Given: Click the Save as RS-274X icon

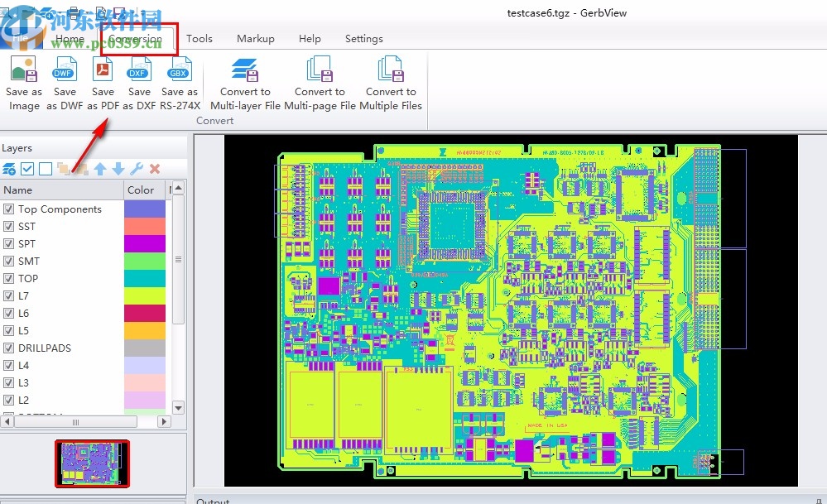Looking at the screenshot, I should (x=179, y=70).
